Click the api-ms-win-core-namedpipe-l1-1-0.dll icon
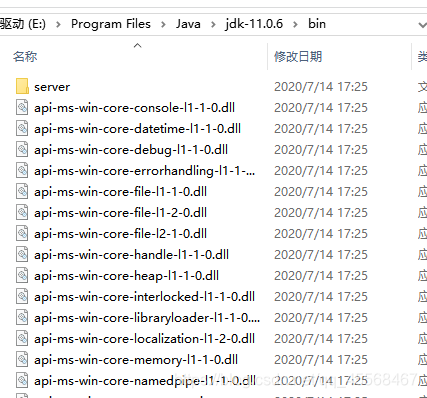 22,381
